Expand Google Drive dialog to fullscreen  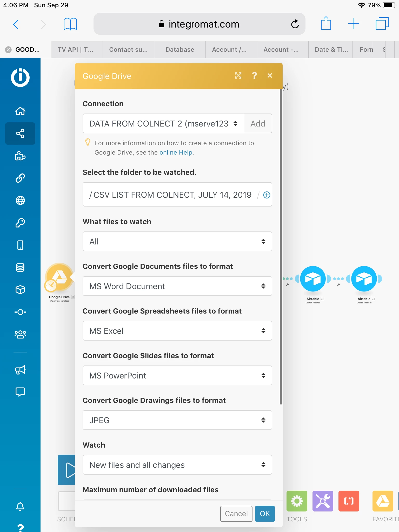[238, 76]
